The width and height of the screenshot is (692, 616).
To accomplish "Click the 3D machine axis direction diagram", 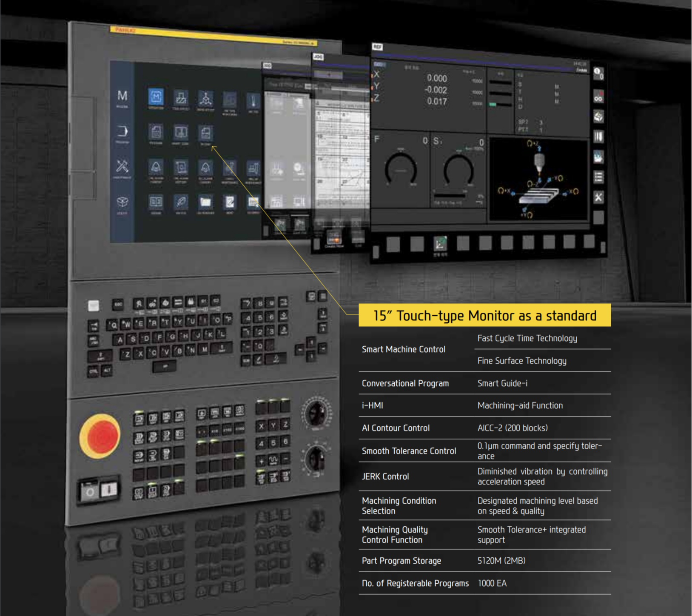I will click(538, 179).
